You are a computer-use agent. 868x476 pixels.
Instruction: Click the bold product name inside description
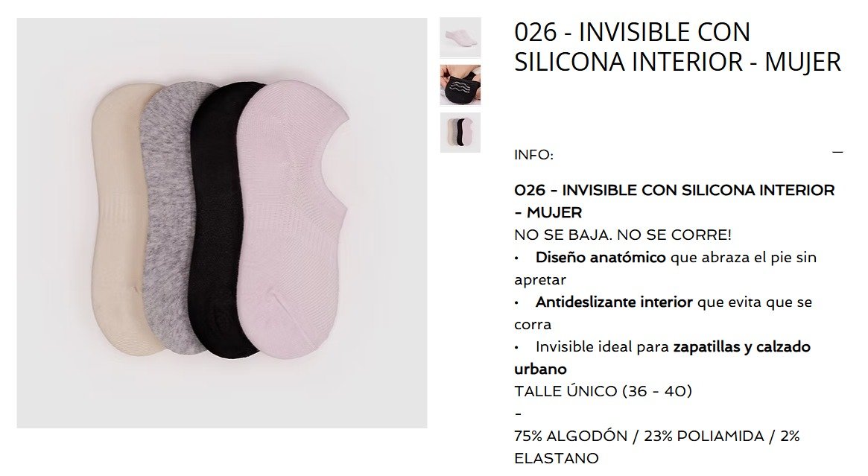click(x=674, y=201)
